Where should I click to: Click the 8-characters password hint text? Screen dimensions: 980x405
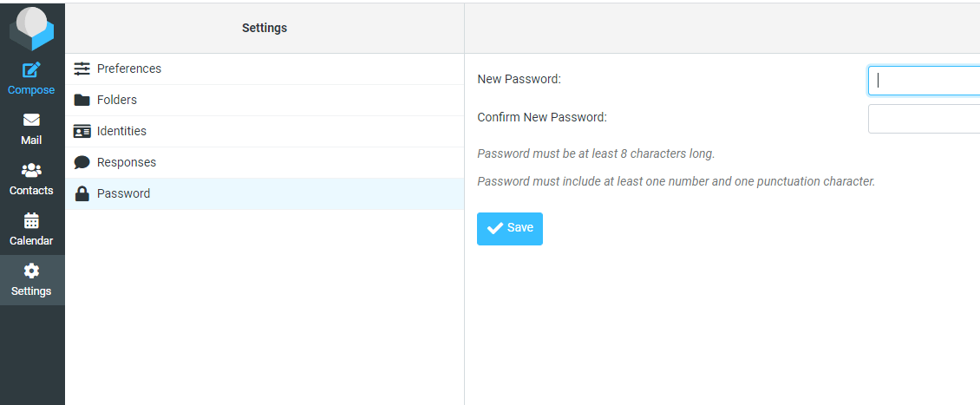tap(596, 154)
